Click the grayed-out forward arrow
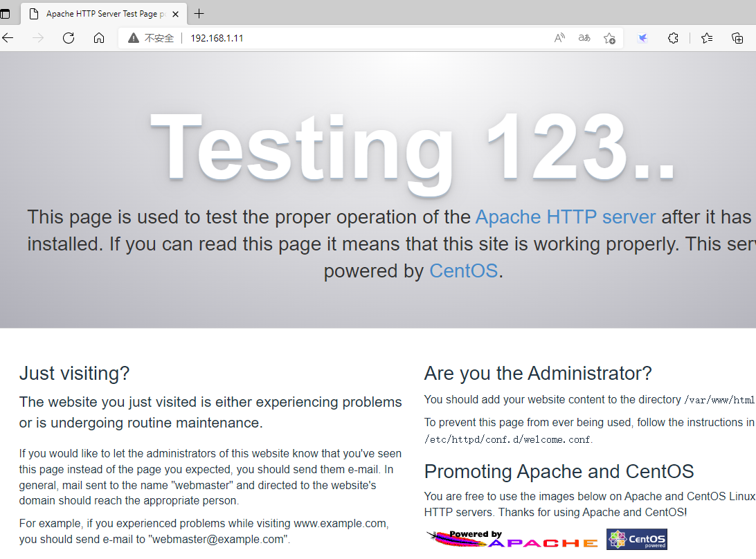Viewport: 756px width, 559px height. pyautogui.click(x=37, y=38)
